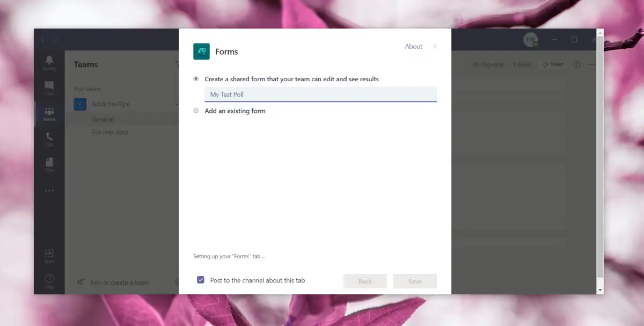This screenshot has width=644, height=326.
Task: Click the My Test Poll name field
Action: (320, 94)
